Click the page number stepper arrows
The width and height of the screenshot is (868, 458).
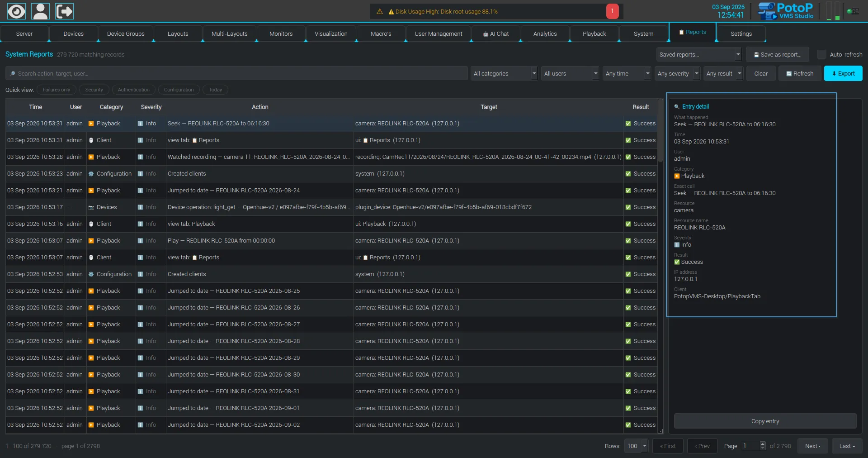tap(763, 446)
